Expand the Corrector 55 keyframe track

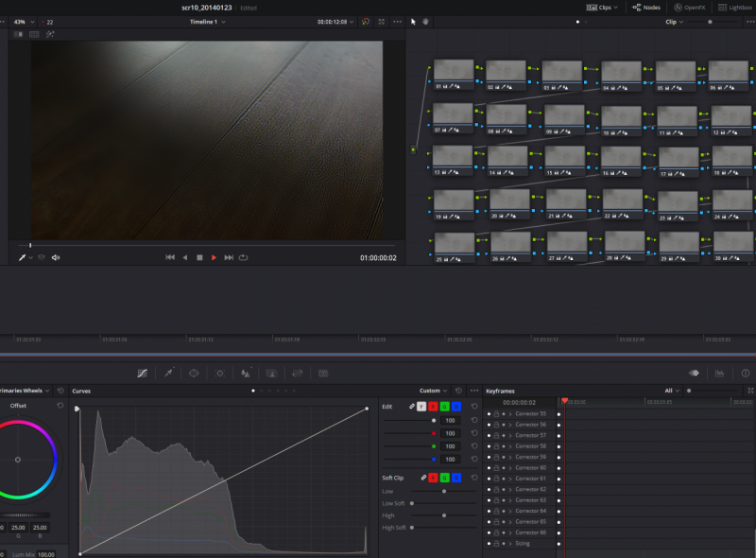pyautogui.click(x=509, y=414)
